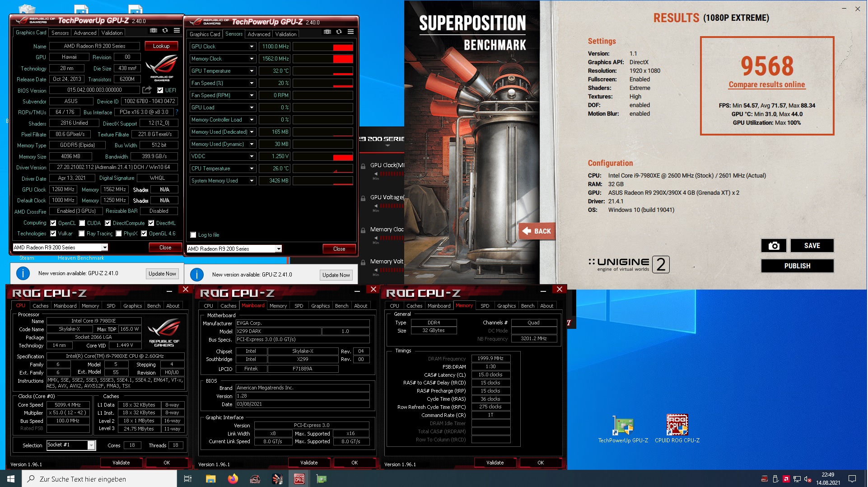The image size is (868, 487).
Task: Click the PUBLISH button in Superposition
Action: [x=797, y=266]
